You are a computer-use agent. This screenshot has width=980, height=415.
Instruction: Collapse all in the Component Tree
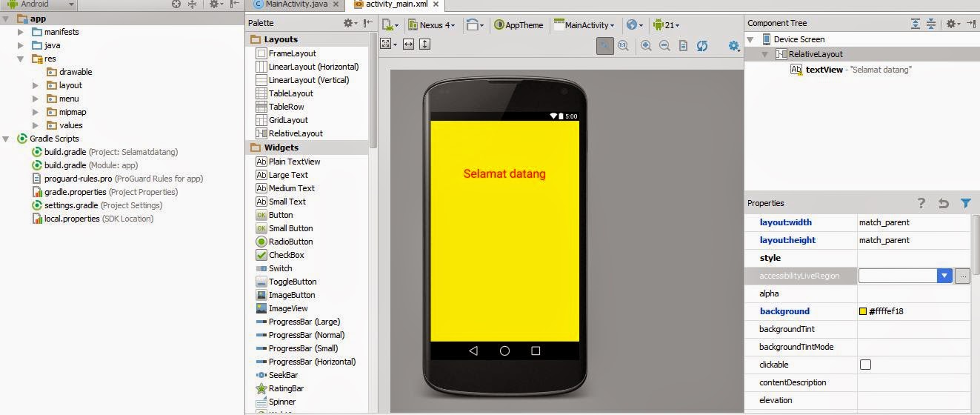[931, 24]
